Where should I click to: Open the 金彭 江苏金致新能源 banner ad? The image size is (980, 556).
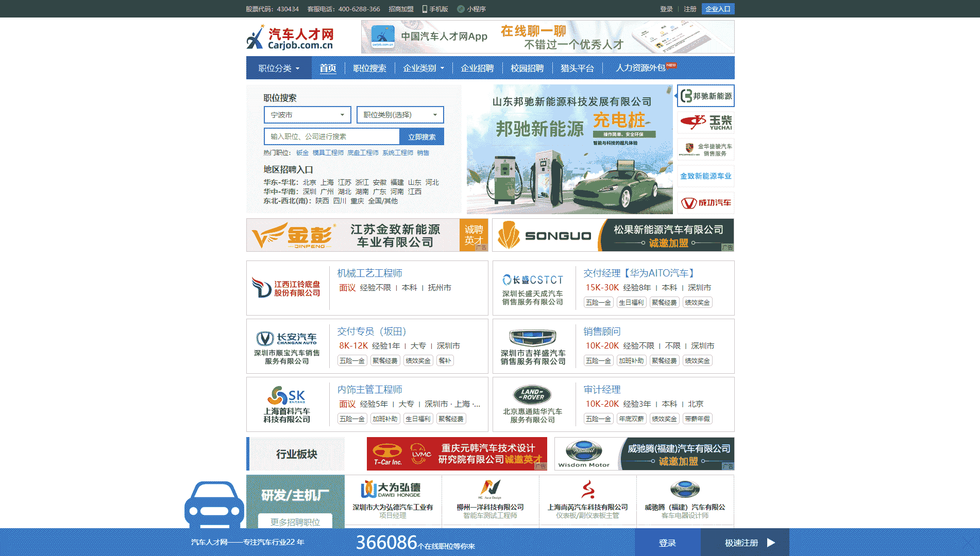click(367, 235)
